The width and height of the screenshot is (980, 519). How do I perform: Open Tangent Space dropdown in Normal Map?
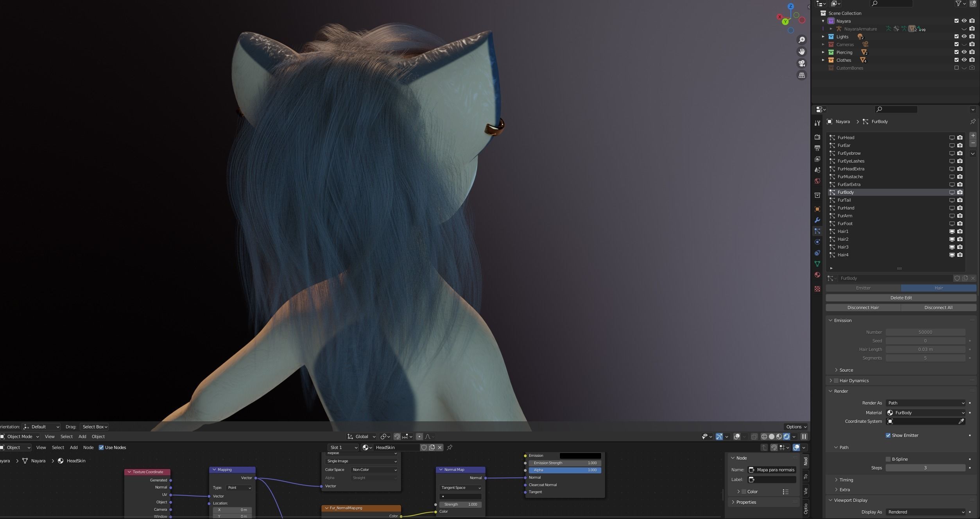pos(460,488)
